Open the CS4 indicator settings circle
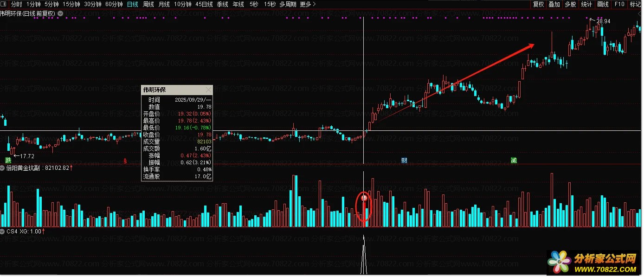The image size is (644, 277). (3, 231)
